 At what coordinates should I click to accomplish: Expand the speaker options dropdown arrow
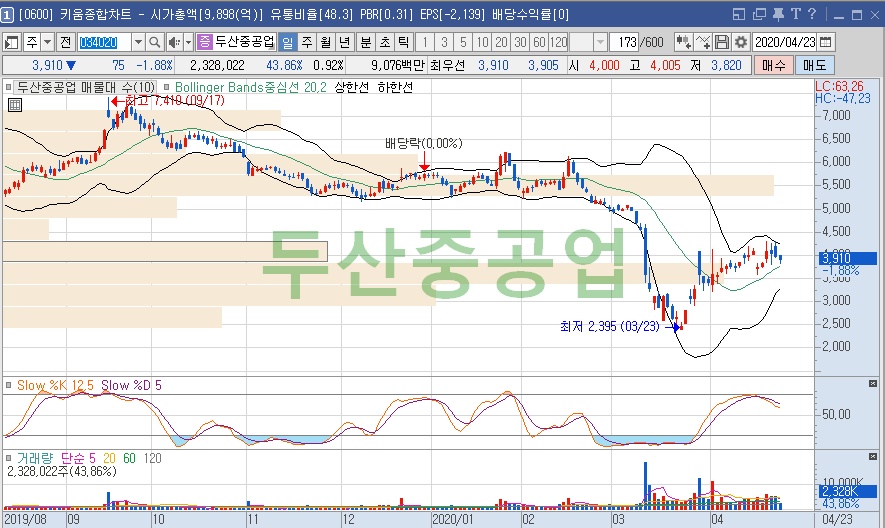click(189, 42)
